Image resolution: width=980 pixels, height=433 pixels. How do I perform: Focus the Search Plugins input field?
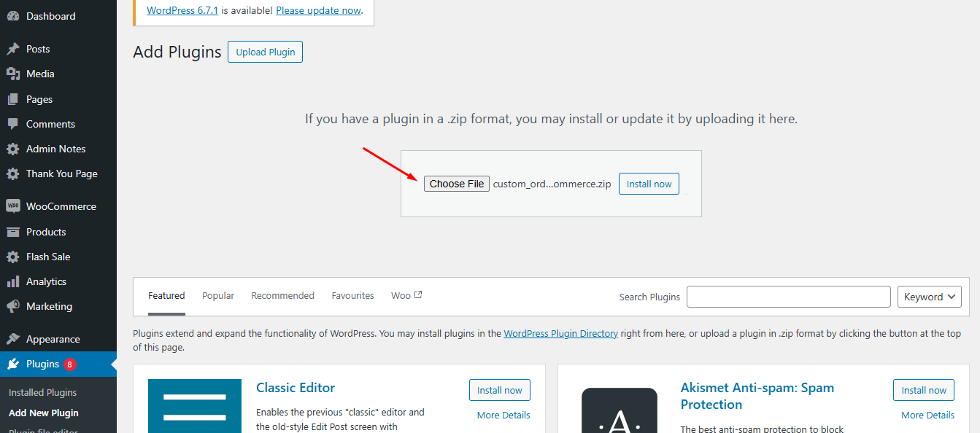point(789,297)
